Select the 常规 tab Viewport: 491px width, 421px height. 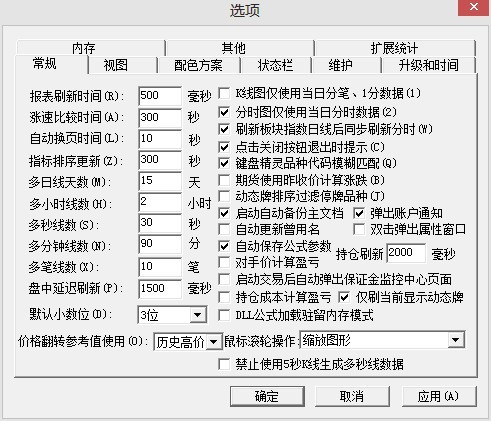pyautogui.click(x=51, y=64)
